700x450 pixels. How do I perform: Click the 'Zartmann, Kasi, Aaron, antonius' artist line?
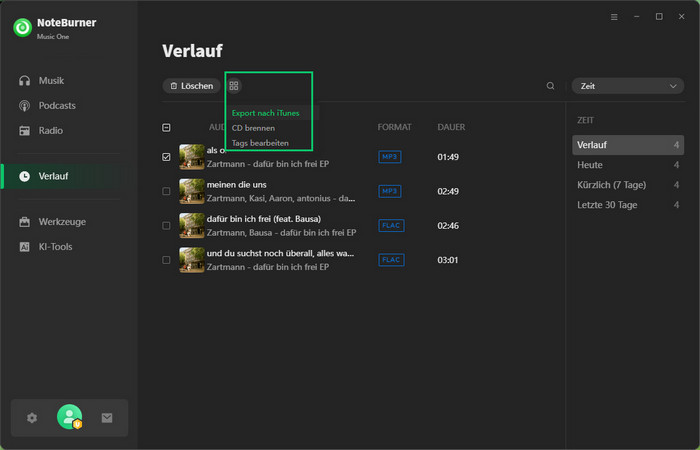pyautogui.click(x=281, y=198)
